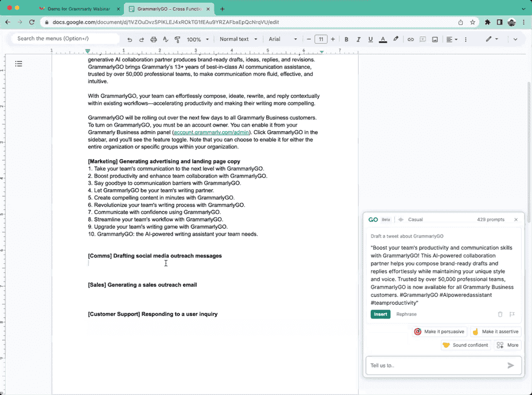Viewport: 532px width, 395px height.
Task: Toggle italic formatting
Action: click(x=359, y=39)
